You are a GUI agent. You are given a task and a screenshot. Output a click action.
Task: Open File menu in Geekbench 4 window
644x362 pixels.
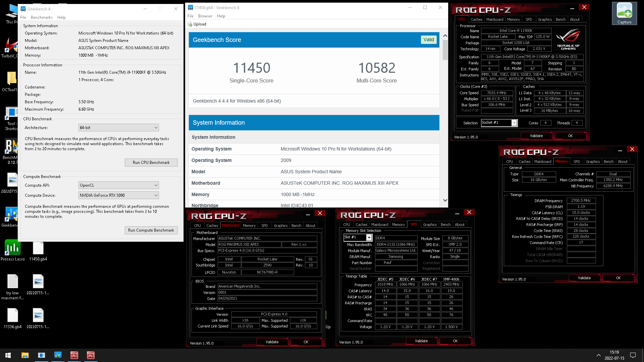23,17
